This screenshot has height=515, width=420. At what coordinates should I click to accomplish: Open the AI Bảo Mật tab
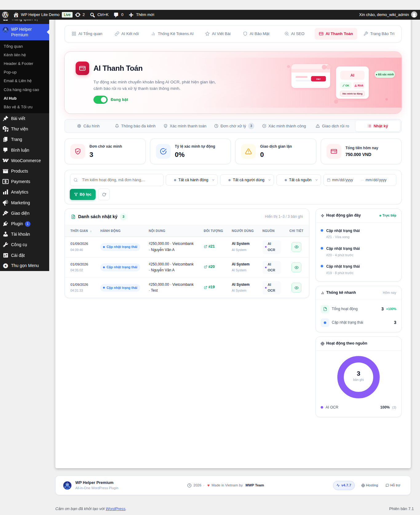click(x=256, y=34)
